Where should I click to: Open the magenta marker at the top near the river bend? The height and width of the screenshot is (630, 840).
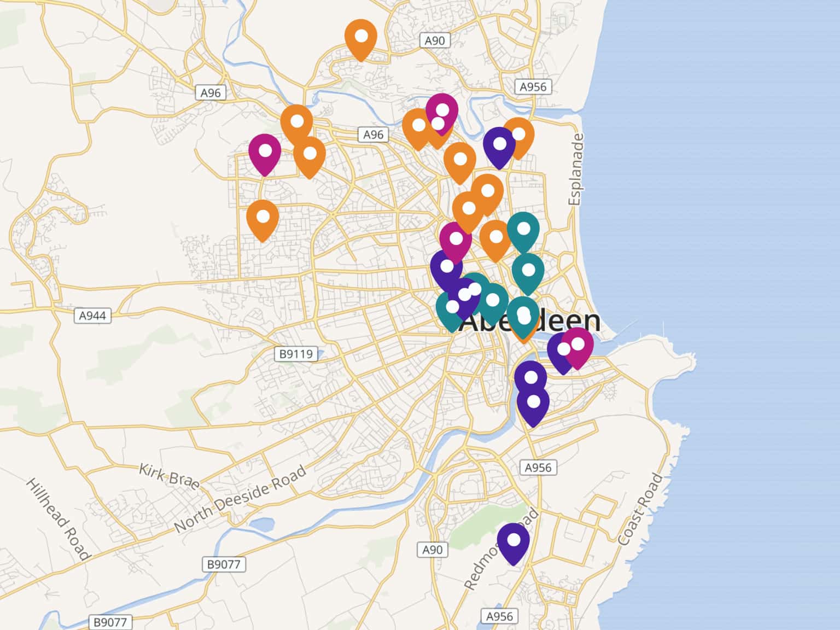[442, 110]
